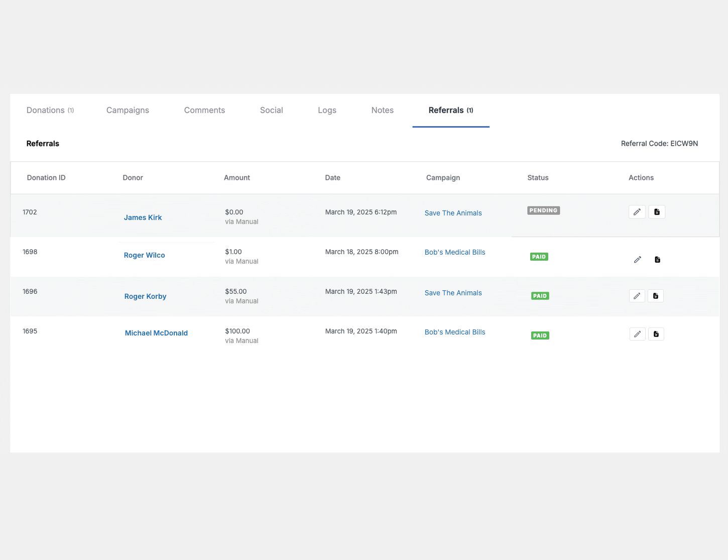Click the document icon in donation 1696 row
The height and width of the screenshot is (560, 728).
point(656,296)
